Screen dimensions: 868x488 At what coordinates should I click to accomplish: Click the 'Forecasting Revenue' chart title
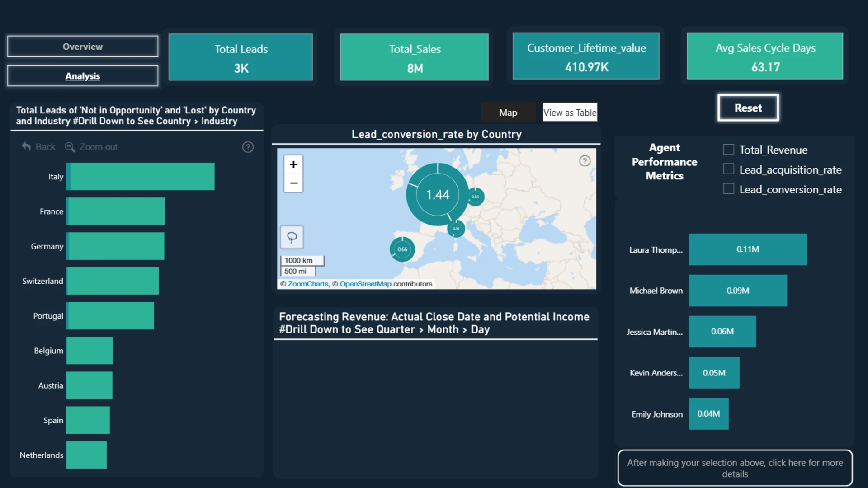(x=434, y=323)
